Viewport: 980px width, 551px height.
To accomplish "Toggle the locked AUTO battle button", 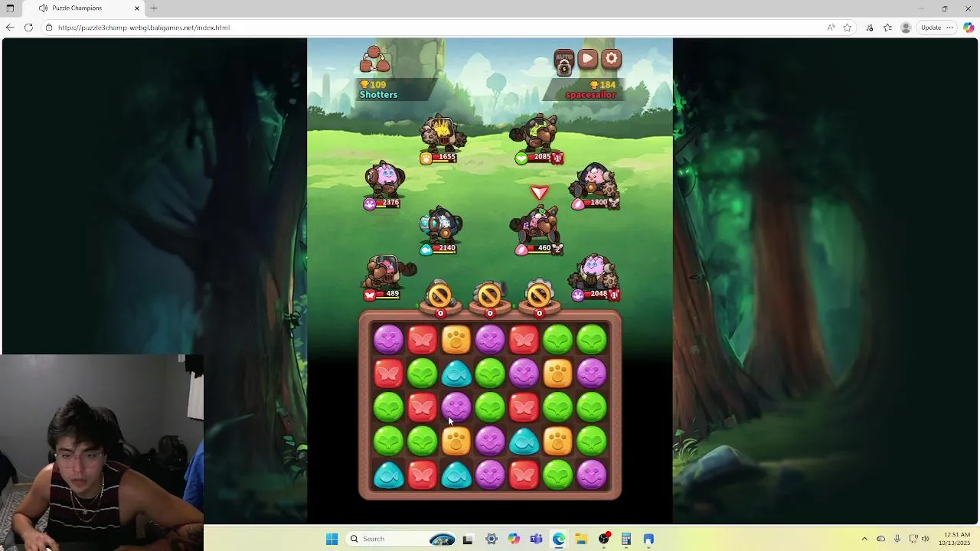I will tap(563, 62).
